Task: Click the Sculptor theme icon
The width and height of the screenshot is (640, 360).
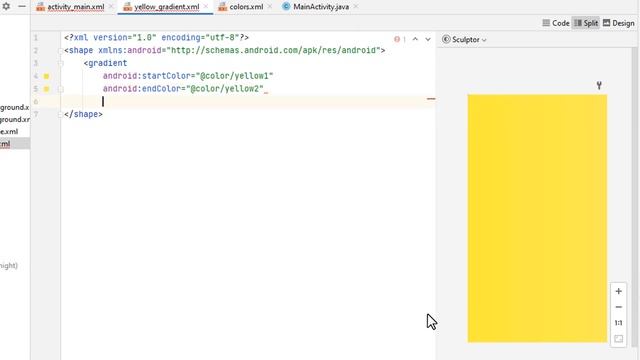Action: [x=446, y=39]
